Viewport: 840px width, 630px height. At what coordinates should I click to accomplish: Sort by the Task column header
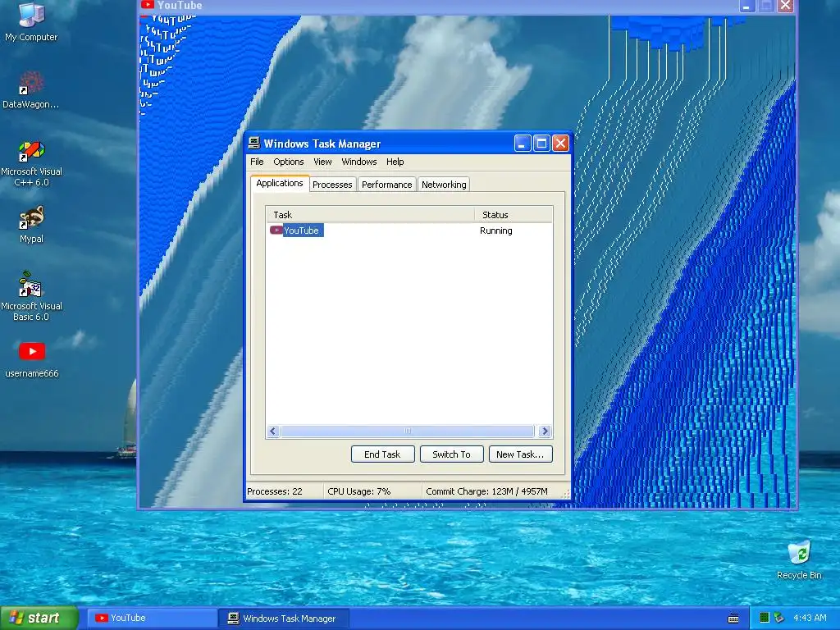tap(370, 215)
